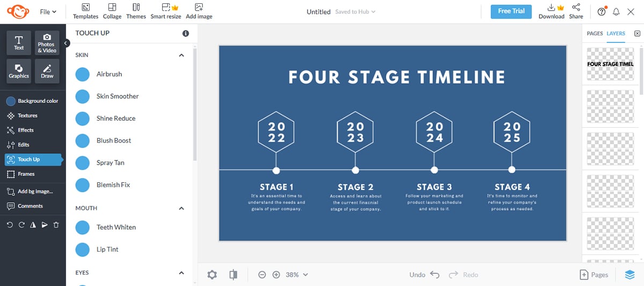Click the Free Trial button
The width and height of the screenshot is (644, 286).
point(511,11)
